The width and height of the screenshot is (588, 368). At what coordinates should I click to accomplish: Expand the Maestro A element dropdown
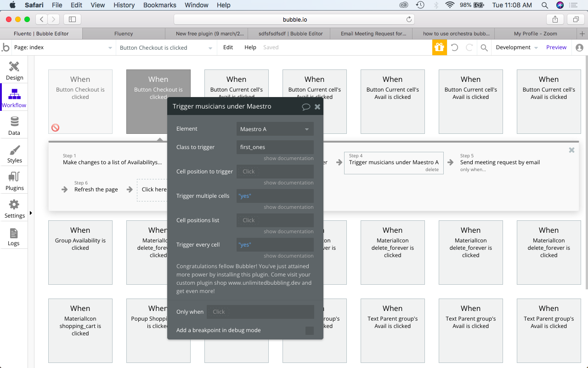point(275,129)
